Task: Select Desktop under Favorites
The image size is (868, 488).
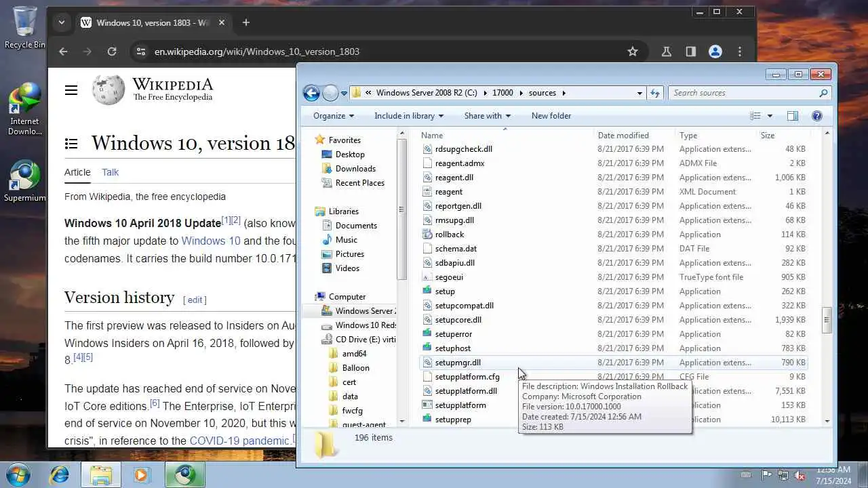Action: (350, 154)
